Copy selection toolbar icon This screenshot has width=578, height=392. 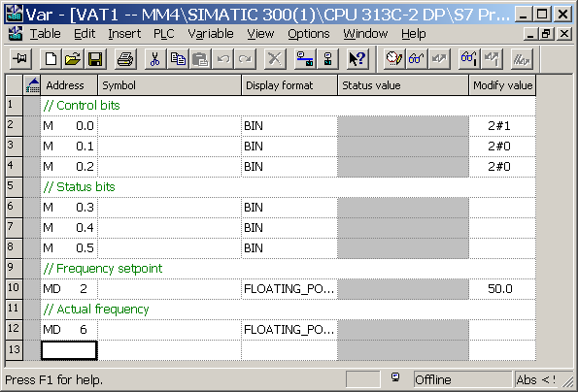178,59
